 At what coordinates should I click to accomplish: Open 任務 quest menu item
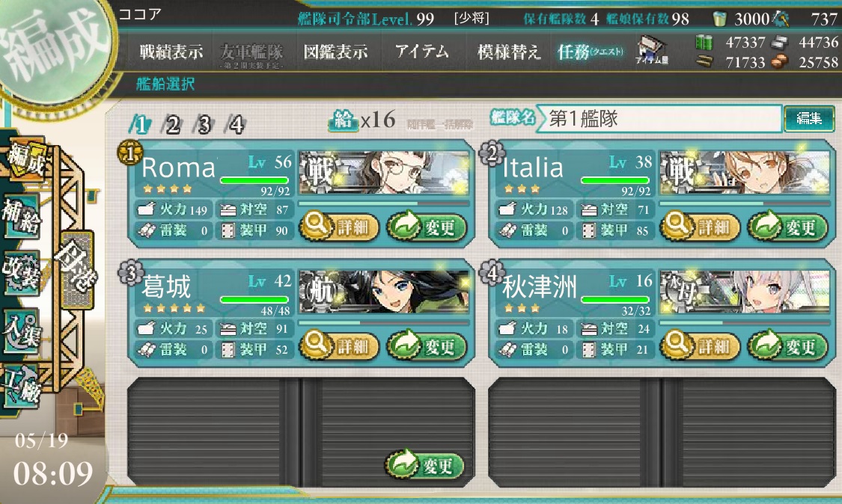591,52
